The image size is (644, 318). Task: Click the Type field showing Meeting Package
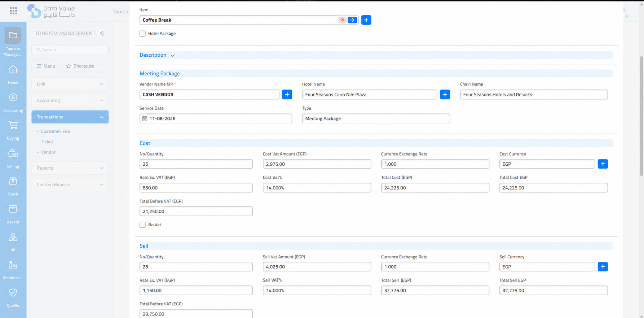376,118
